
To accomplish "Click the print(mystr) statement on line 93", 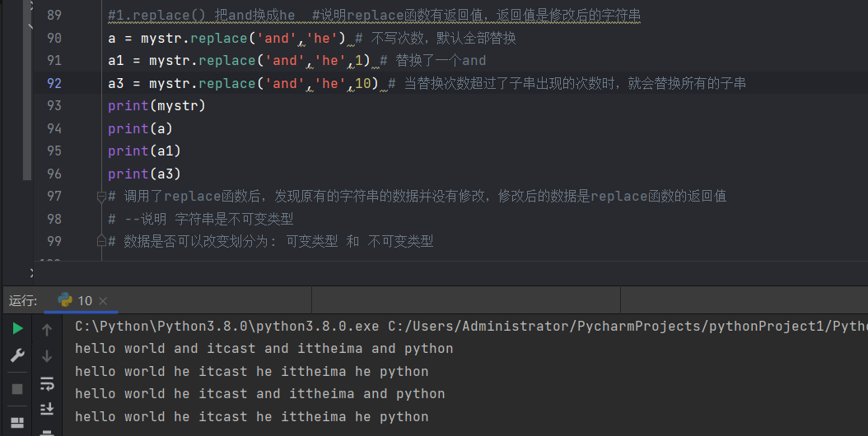I will [156, 106].
